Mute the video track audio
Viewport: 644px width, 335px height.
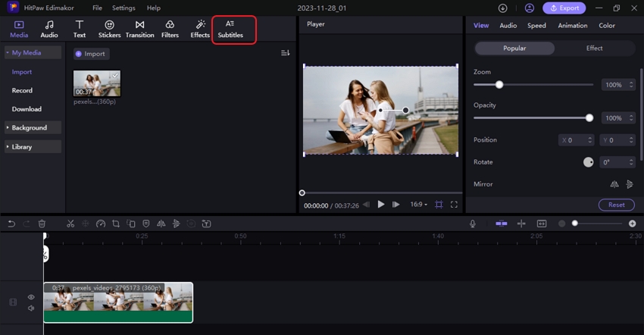point(31,308)
